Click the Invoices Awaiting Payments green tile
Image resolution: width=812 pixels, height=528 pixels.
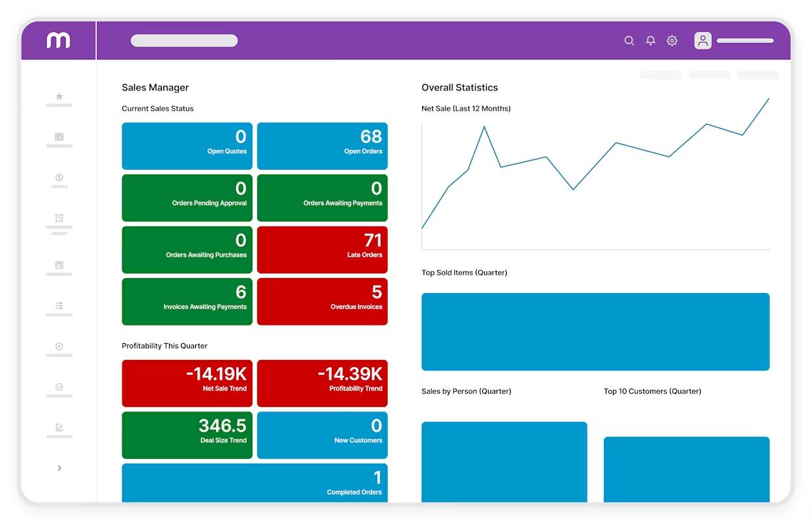pos(187,301)
